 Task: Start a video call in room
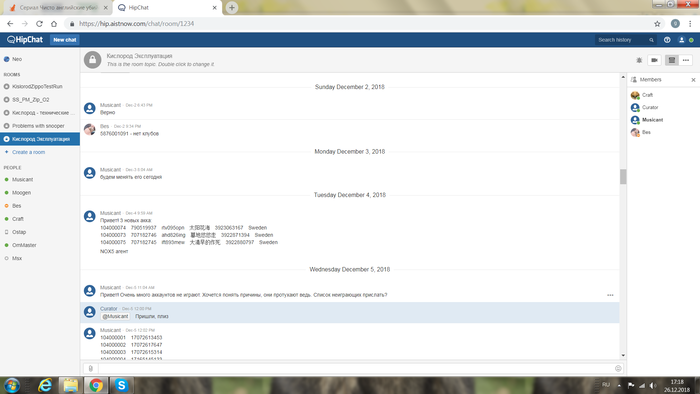click(x=654, y=60)
